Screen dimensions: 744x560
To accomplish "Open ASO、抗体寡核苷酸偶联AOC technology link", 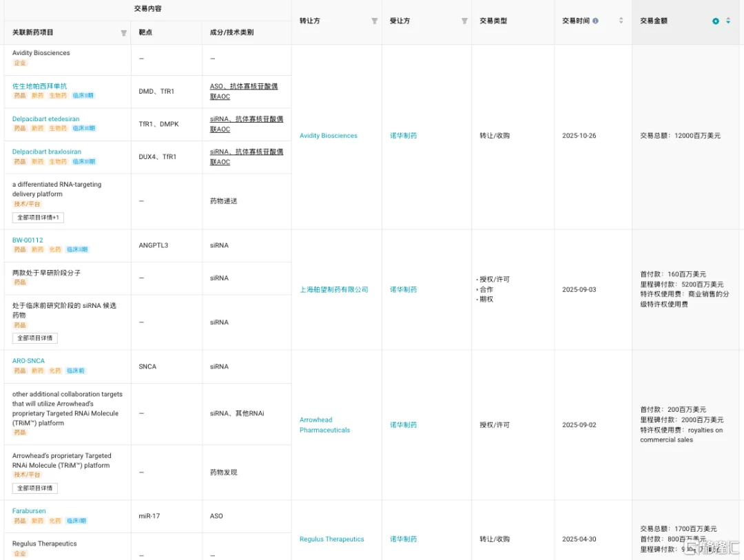I will [x=244, y=91].
